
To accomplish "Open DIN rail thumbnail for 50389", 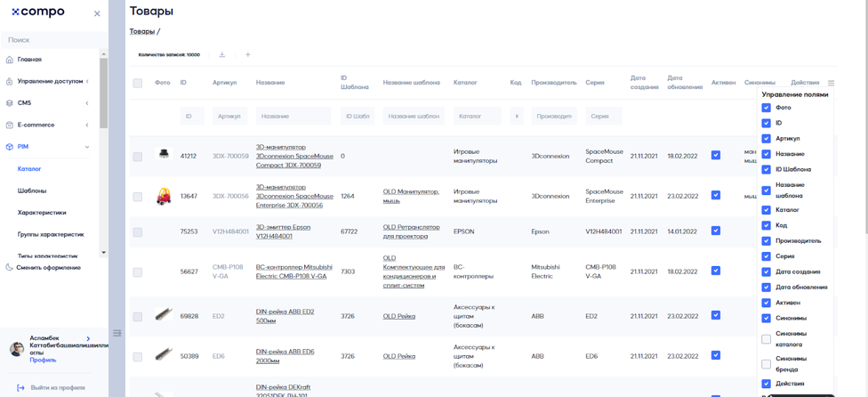I will (x=164, y=354).
